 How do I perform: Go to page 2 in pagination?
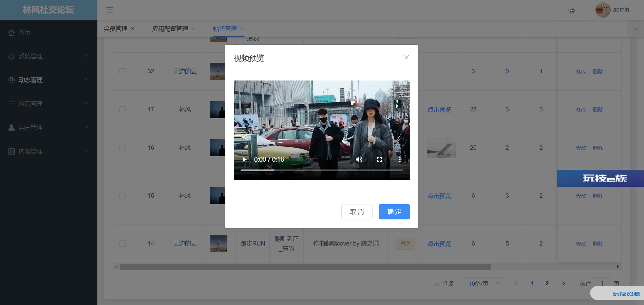(x=547, y=283)
